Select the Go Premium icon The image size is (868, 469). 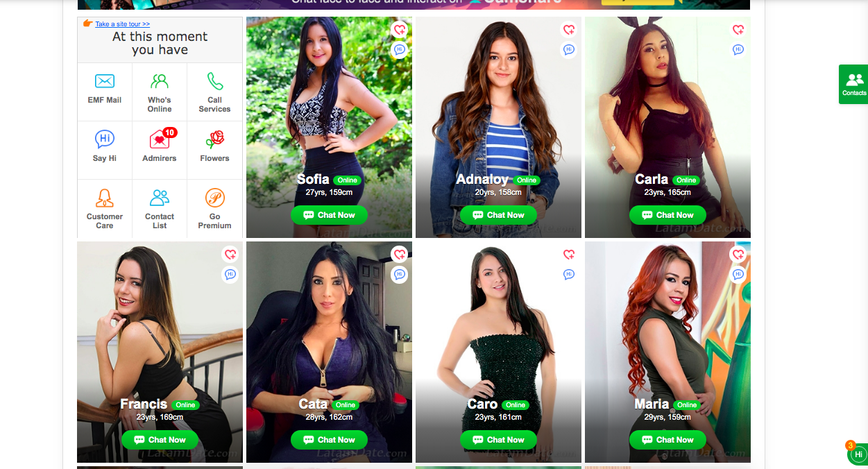(x=215, y=198)
